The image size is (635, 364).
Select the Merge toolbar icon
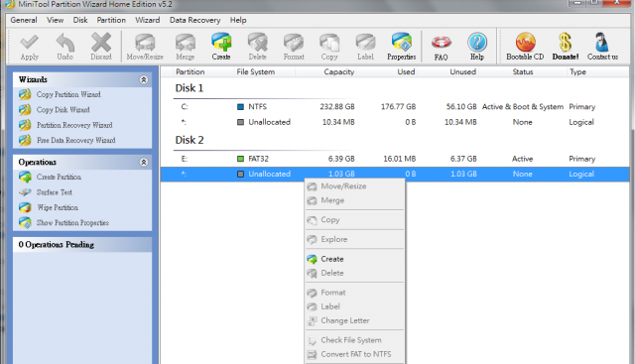tap(186, 47)
